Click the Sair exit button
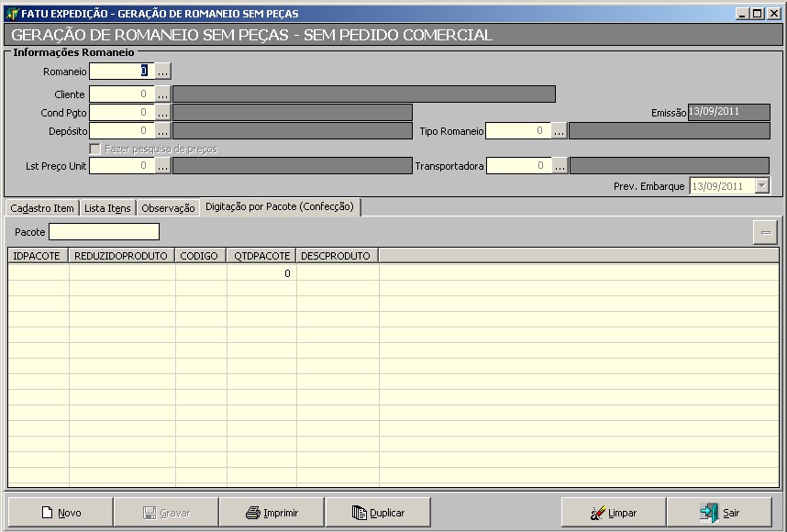 (x=719, y=513)
